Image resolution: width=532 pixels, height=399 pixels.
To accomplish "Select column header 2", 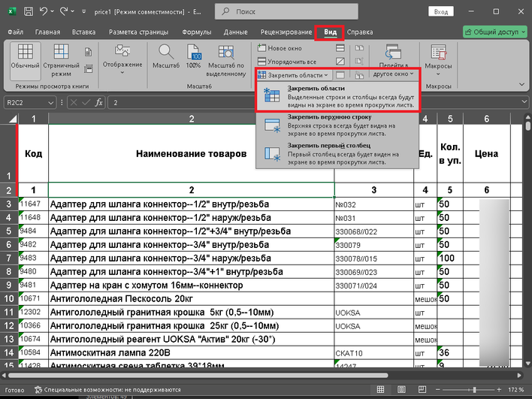I will pos(192,119).
